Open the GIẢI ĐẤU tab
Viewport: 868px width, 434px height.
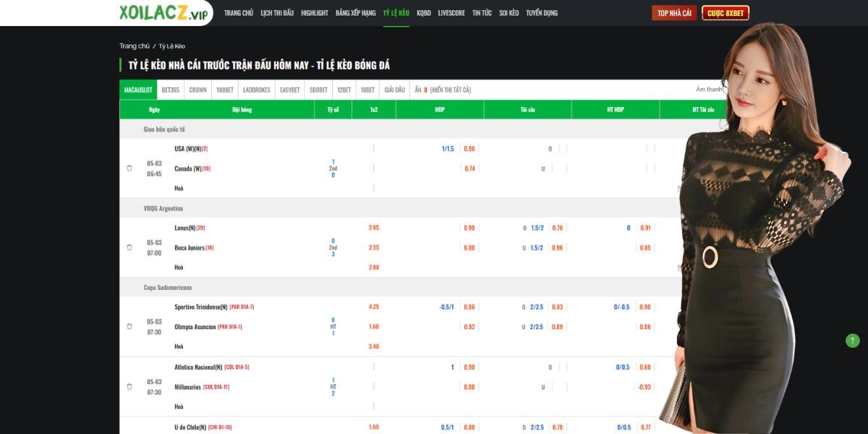click(x=395, y=90)
